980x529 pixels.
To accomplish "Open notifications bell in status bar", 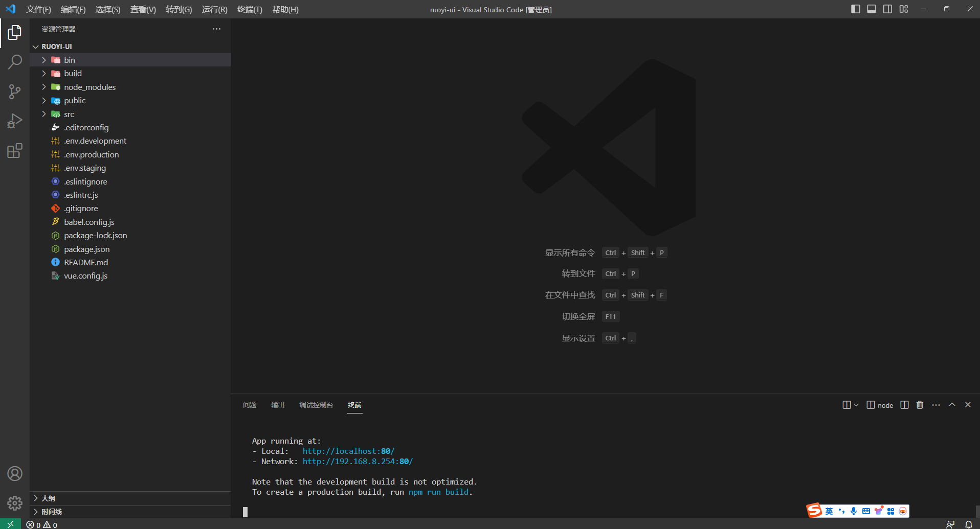I will [x=968, y=525].
